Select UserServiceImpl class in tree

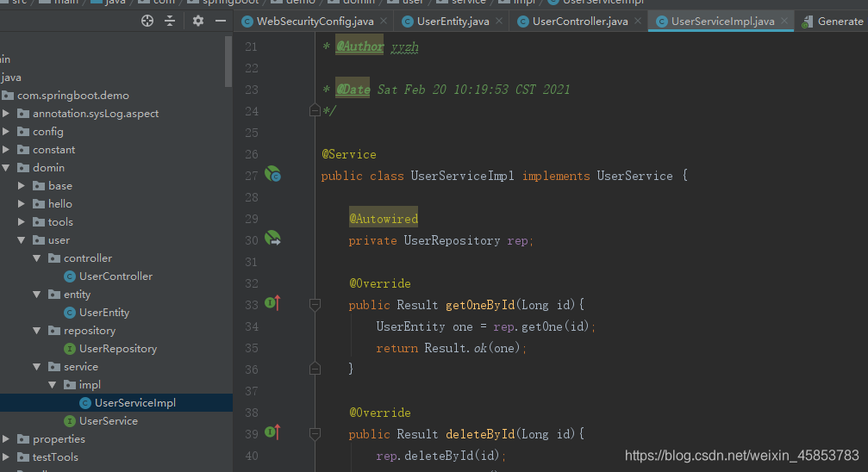(134, 403)
